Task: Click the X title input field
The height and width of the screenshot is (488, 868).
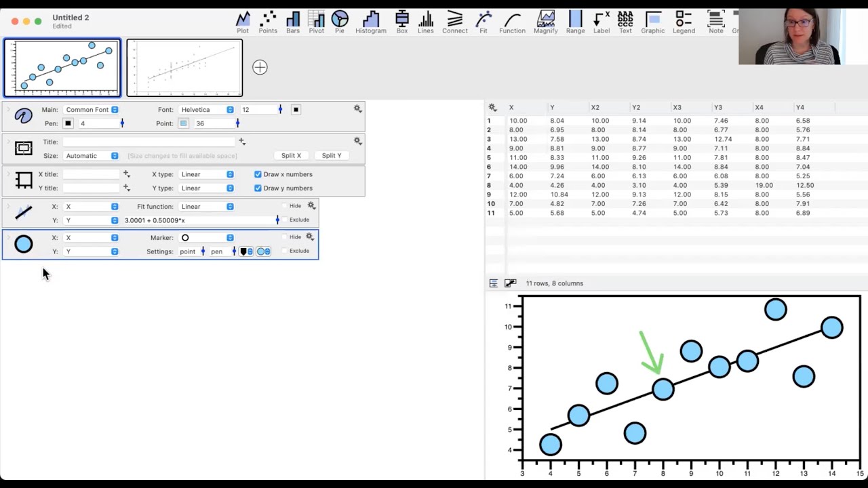Action: [x=91, y=174]
